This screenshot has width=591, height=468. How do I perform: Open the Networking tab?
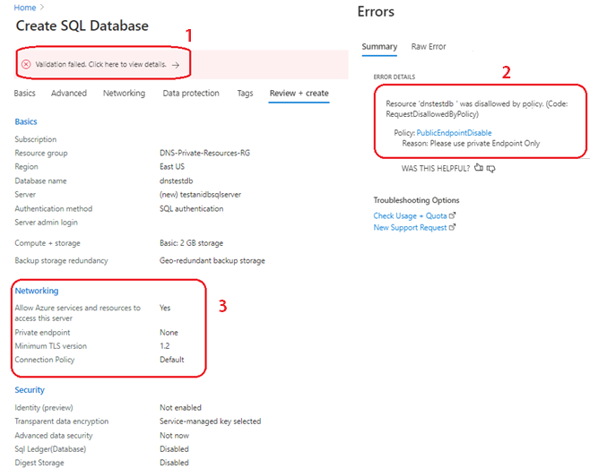click(x=124, y=93)
